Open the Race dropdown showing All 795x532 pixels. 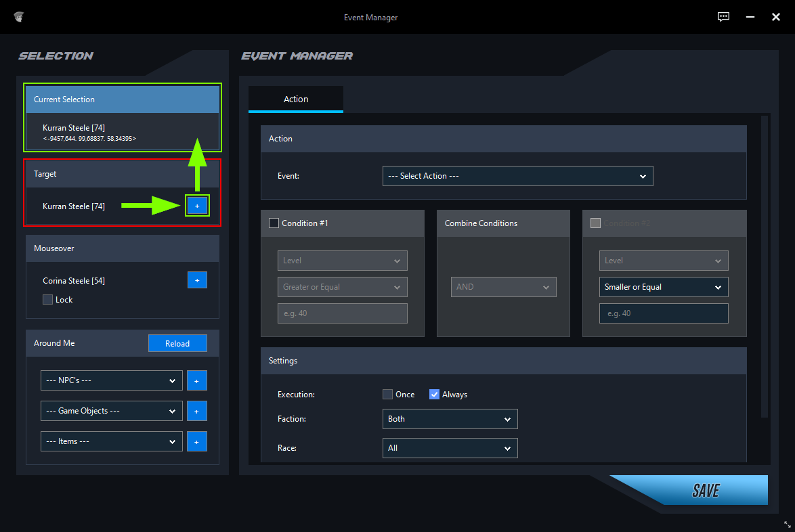[x=450, y=448]
